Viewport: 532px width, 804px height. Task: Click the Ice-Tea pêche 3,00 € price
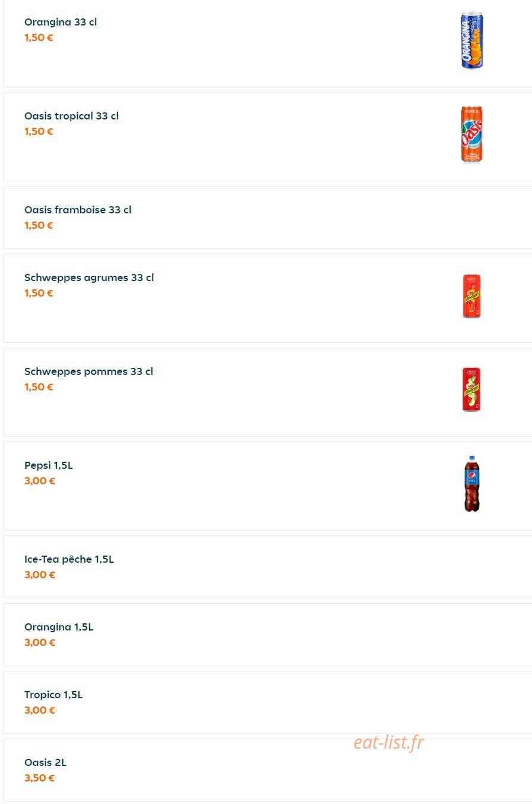(x=40, y=575)
